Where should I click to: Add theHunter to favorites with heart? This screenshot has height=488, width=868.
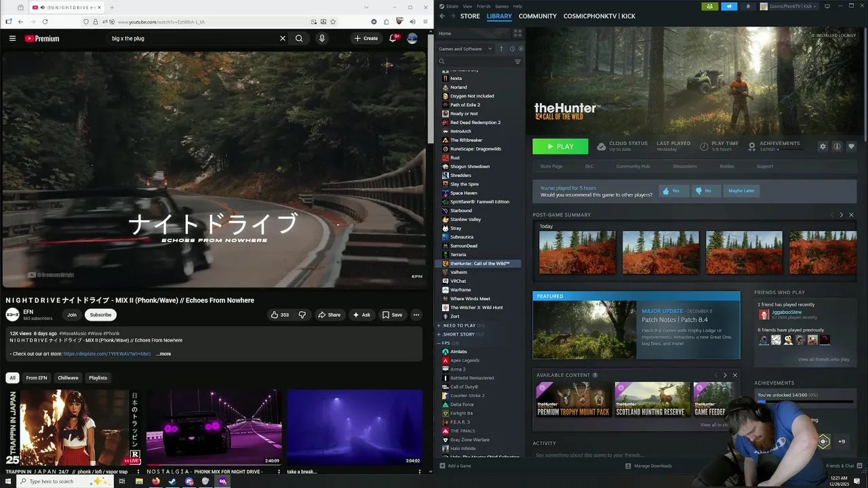851,146
